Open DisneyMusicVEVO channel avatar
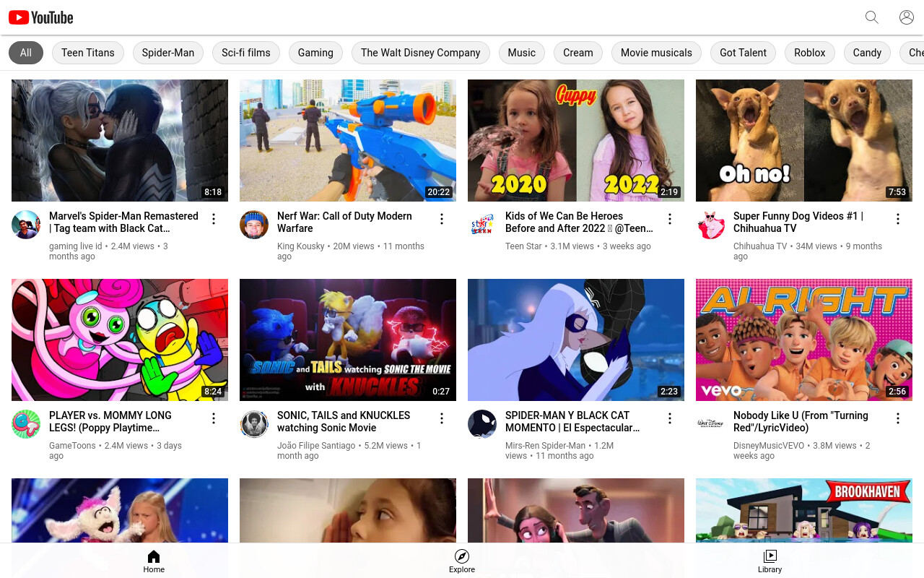924x578 pixels. [710, 424]
